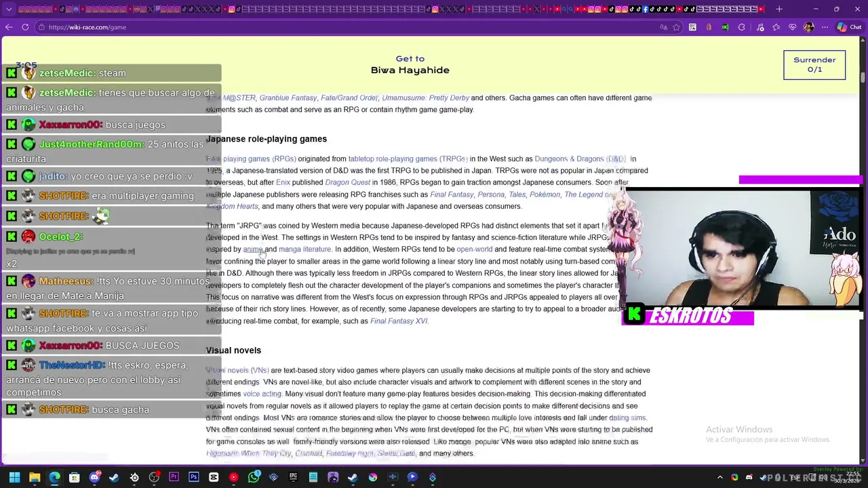Image resolution: width=868 pixels, height=488 pixels.
Task: Open the Tales link
Action: [x=517, y=195]
